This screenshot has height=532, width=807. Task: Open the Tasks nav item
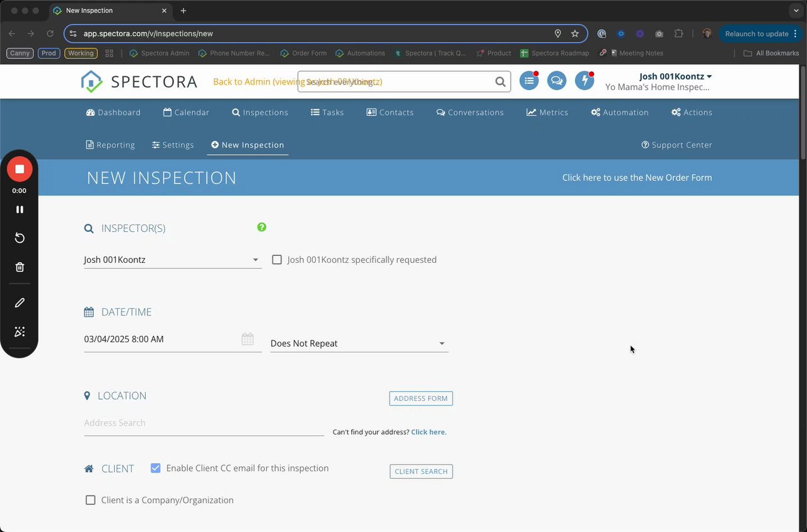327,112
